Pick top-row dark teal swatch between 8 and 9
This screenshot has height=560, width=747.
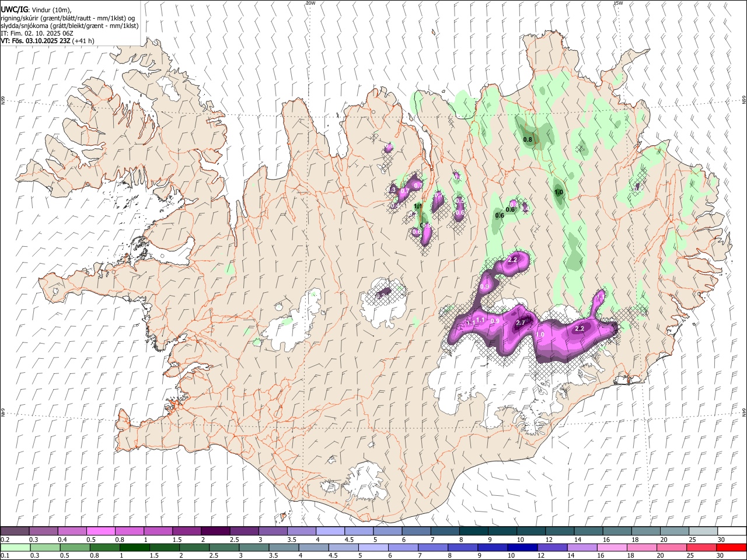pyautogui.click(x=473, y=531)
